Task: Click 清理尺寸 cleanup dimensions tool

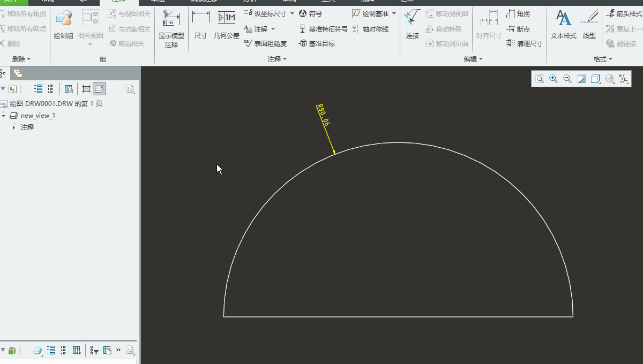Action: point(524,43)
